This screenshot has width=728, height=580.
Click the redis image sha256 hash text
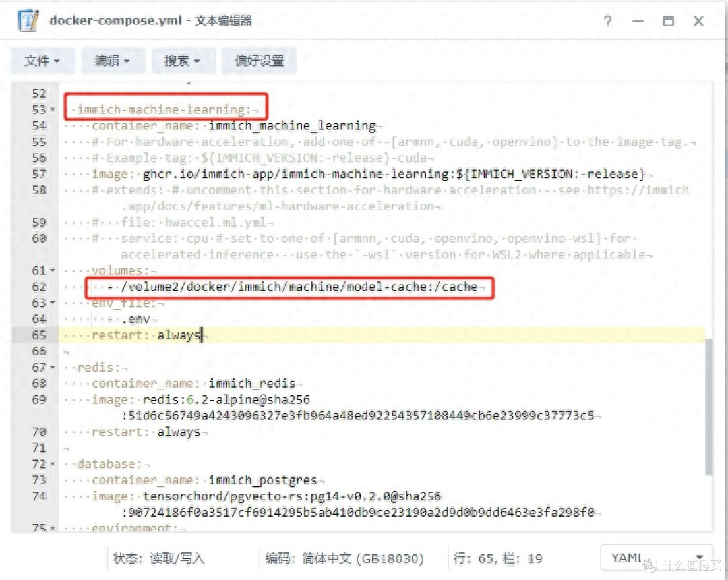361,415
